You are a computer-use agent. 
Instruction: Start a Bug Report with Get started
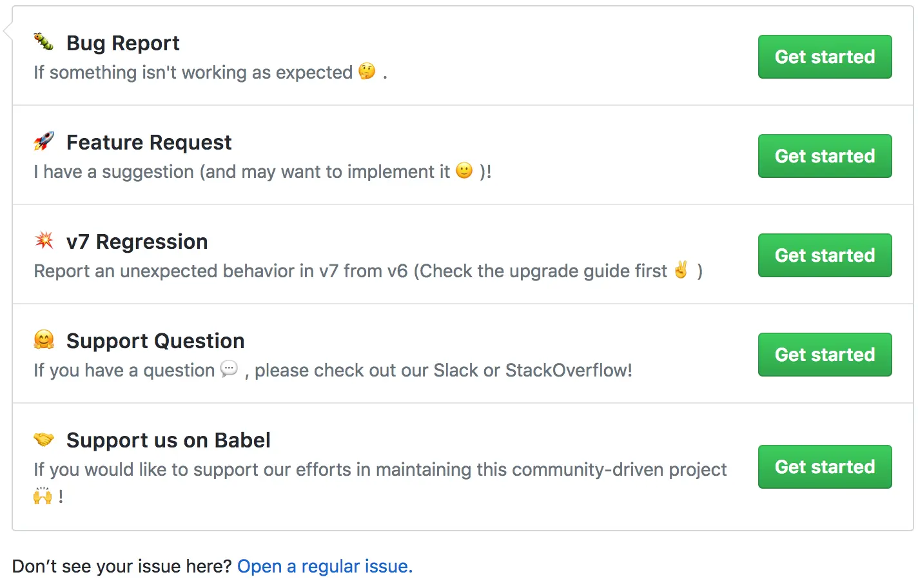click(x=825, y=57)
